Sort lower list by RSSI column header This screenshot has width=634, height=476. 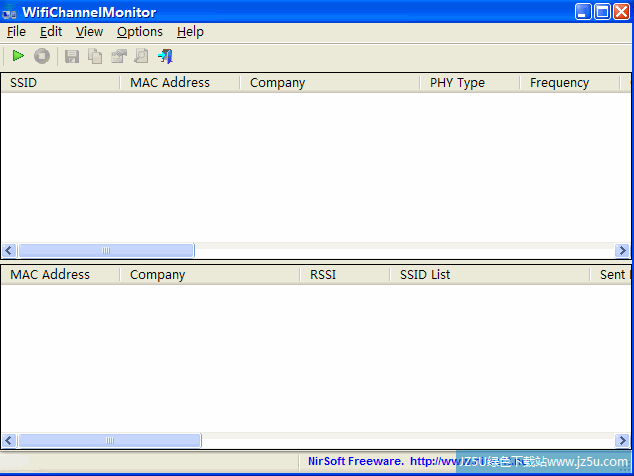(344, 274)
